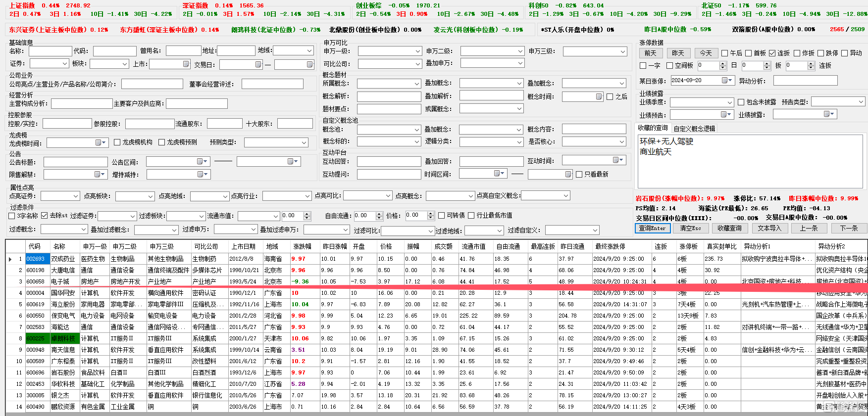The height and width of the screenshot is (416, 868).
Task: Run query with 查询Enter button
Action: click(653, 228)
